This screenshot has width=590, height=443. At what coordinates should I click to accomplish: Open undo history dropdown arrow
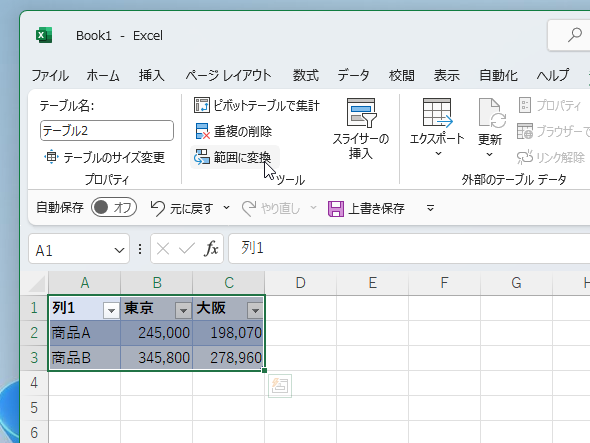(x=226, y=207)
